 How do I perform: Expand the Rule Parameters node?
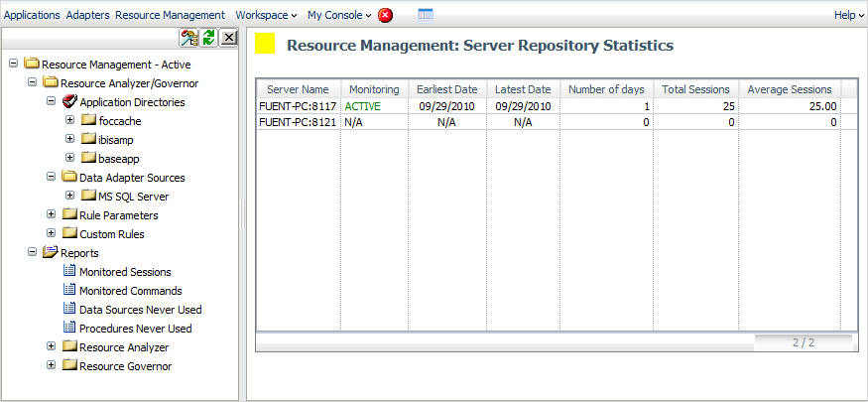point(52,215)
